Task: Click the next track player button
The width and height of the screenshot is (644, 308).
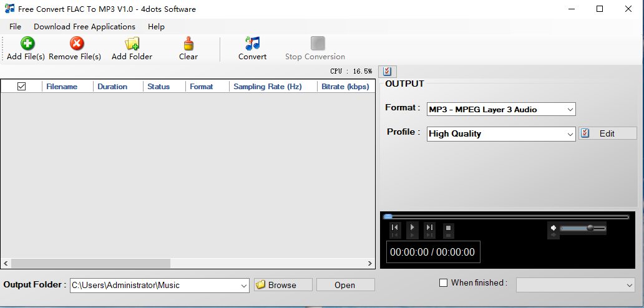Action: coord(429,228)
